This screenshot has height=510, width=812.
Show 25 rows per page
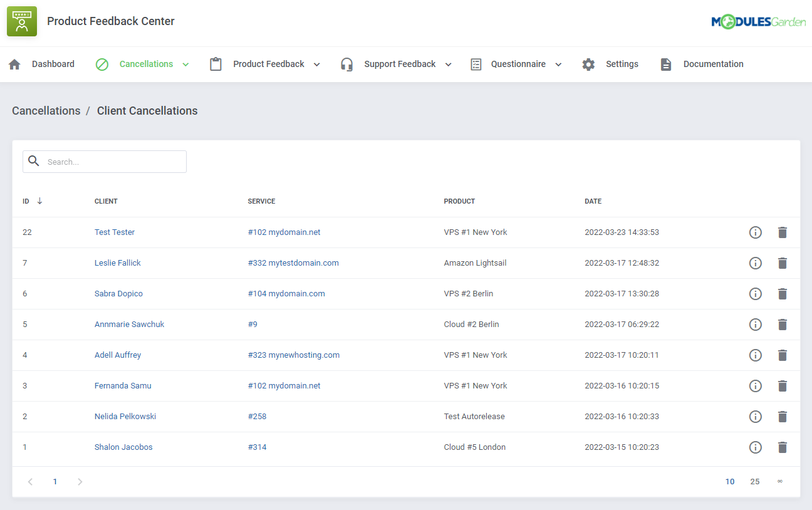click(755, 481)
